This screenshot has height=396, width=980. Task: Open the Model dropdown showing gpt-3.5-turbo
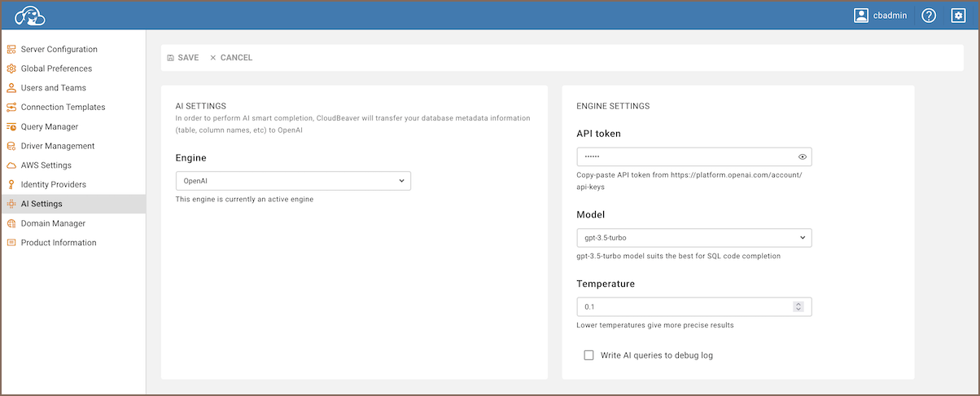pyautogui.click(x=693, y=238)
